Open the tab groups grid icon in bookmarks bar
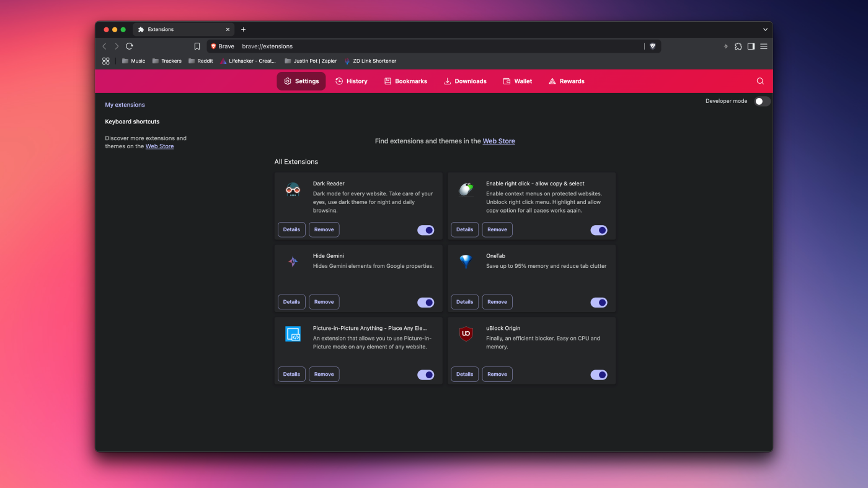 click(x=106, y=61)
